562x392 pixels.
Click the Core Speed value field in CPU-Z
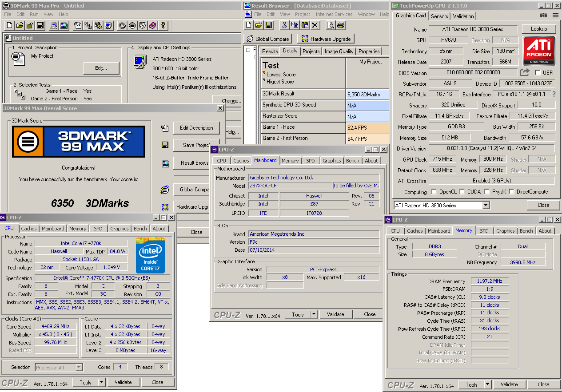[x=56, y=327]
